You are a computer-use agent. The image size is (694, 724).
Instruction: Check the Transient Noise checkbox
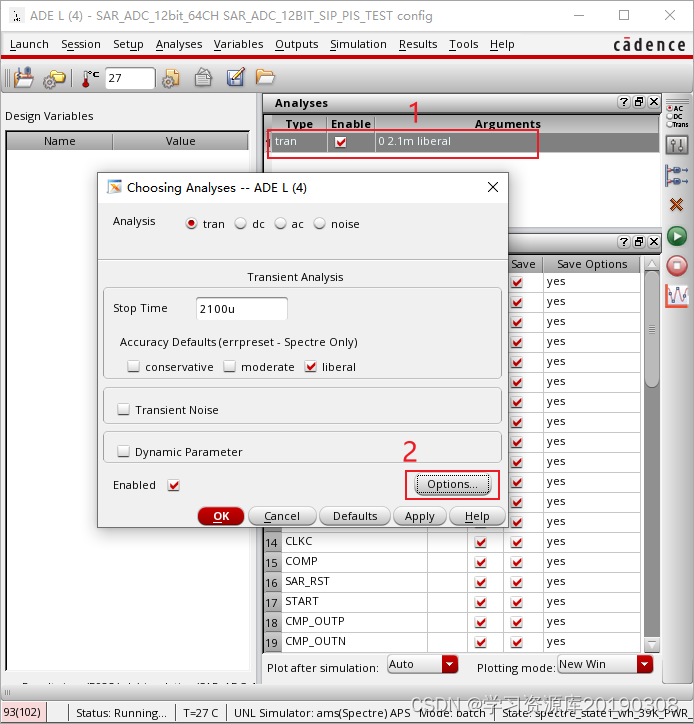click(x=124, y=409)
